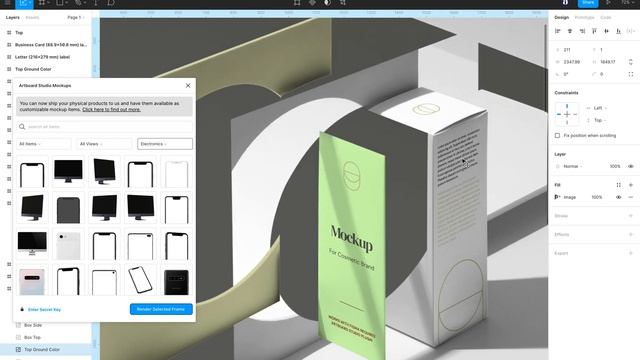Screen dimensions: 640x360
Task: Open the Electronics category dropdown
Action: click(x=165, y=144)
